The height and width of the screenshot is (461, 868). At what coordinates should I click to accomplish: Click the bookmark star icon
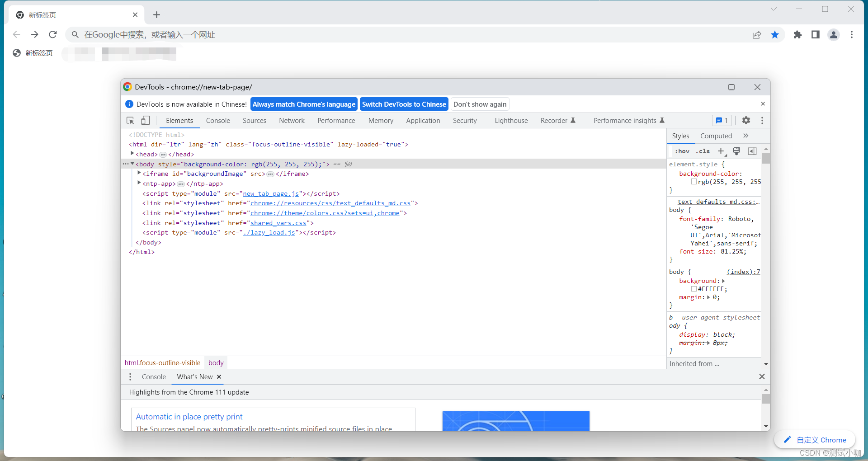click(775, 35)
